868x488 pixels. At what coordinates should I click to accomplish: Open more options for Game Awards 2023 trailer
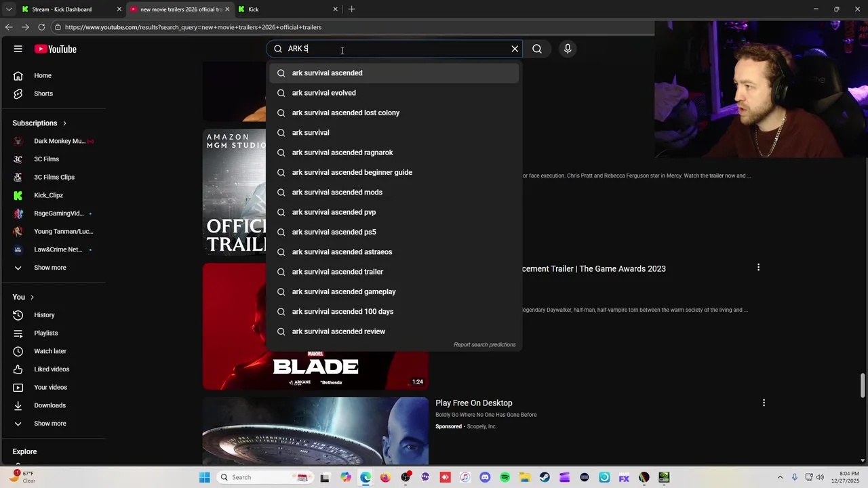(758, 268)
